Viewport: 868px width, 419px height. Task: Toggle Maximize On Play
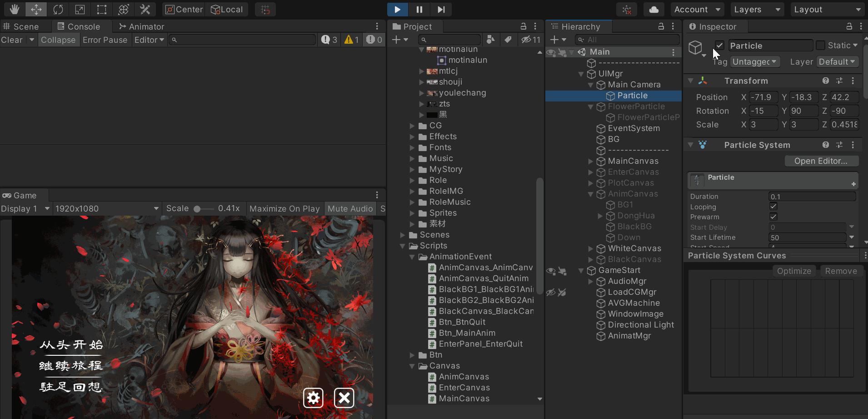tap(284, 208)
